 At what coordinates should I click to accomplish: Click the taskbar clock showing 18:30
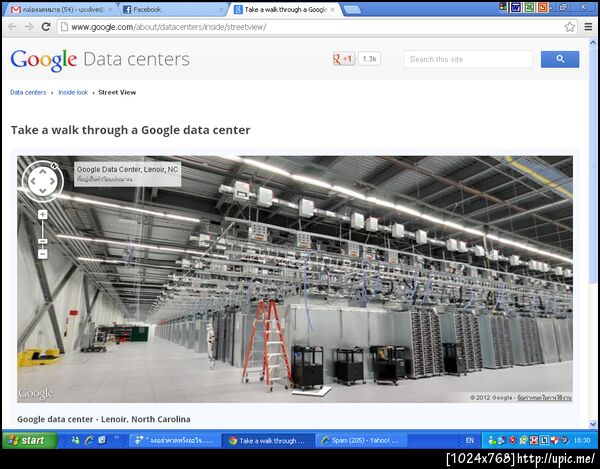coord(581,441)
